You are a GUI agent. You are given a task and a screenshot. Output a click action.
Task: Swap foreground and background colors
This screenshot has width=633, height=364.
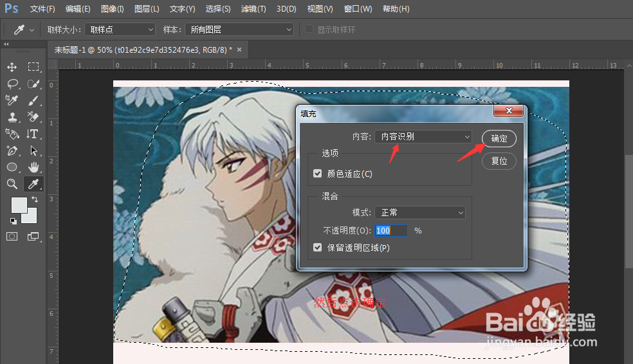pyautogui.click(x=35, y=199)
